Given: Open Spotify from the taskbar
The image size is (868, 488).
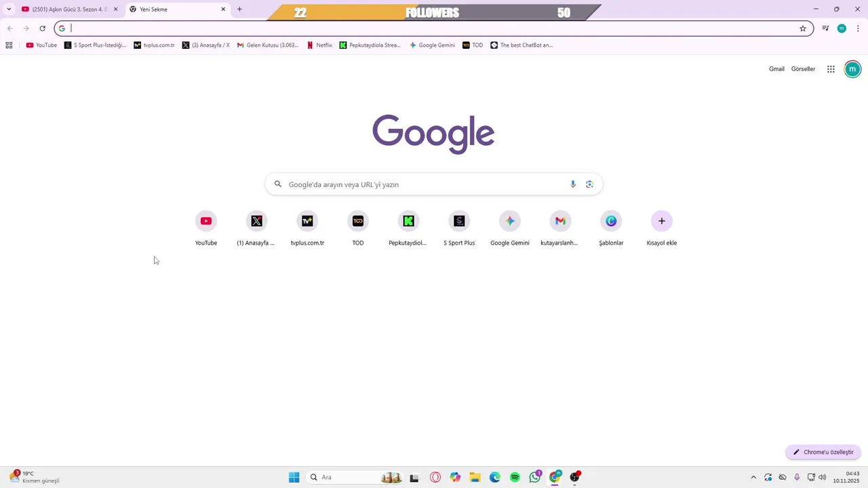Looking at the screenshot, I should pyautogui.click(x=515, y=477).
